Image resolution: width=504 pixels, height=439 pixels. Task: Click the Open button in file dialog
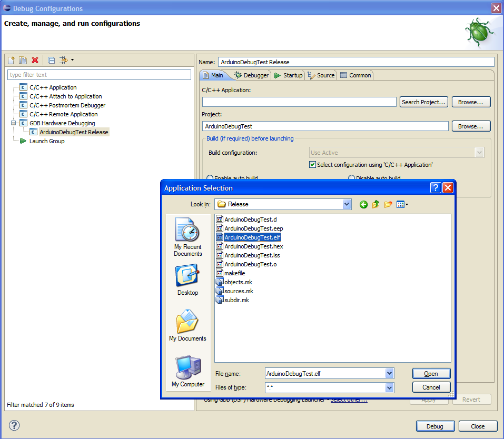431,373
